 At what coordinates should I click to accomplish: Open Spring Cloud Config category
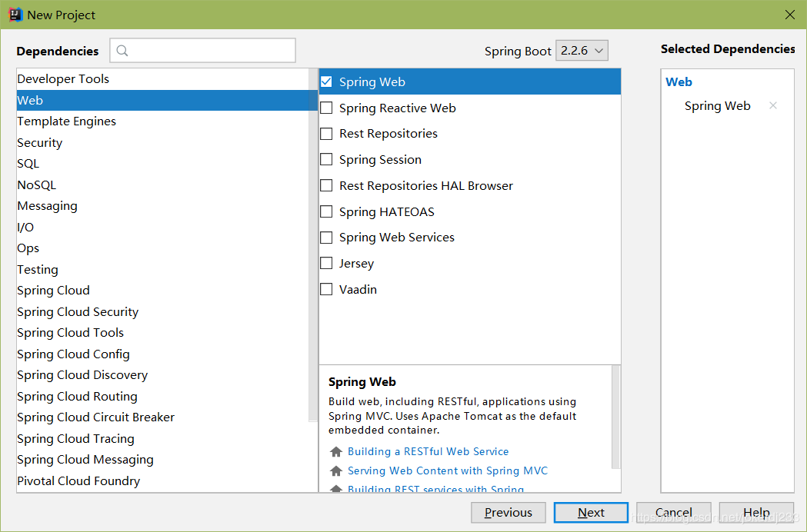[x=162, y=354]
